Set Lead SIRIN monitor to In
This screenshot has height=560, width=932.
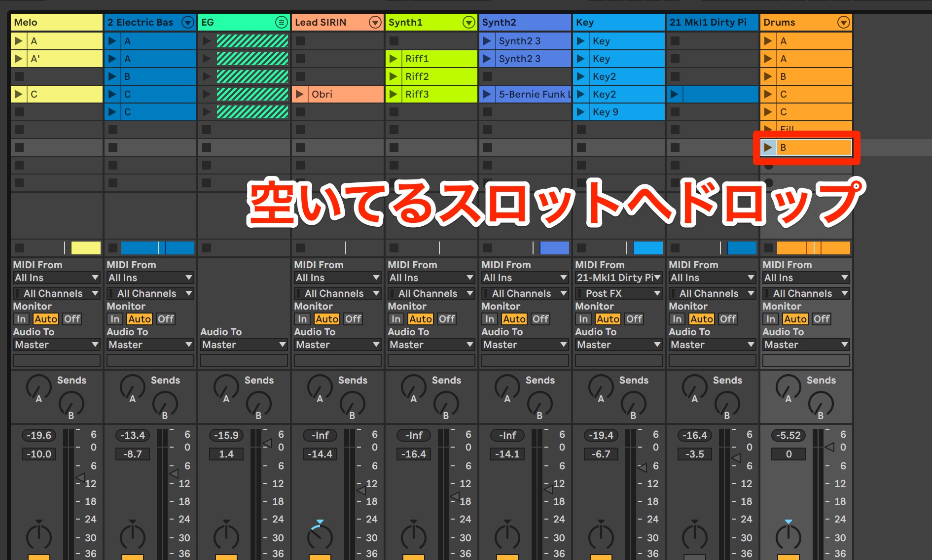pyautogui.click(x=302, y=319)
